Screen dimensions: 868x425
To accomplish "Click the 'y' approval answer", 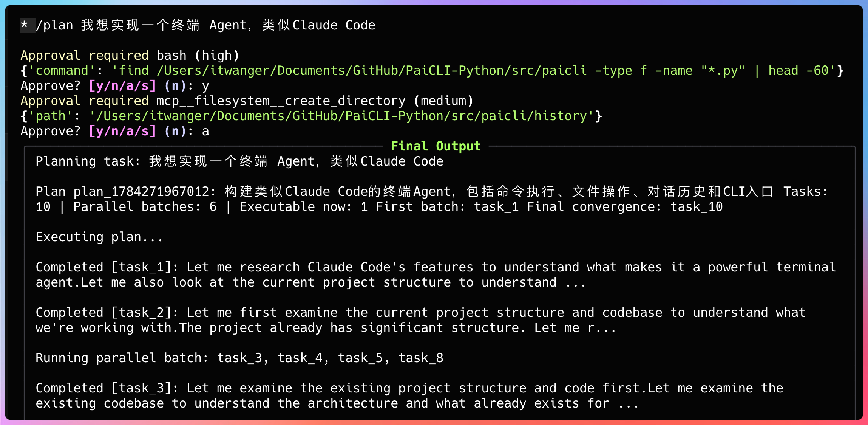I will point(205,86).
